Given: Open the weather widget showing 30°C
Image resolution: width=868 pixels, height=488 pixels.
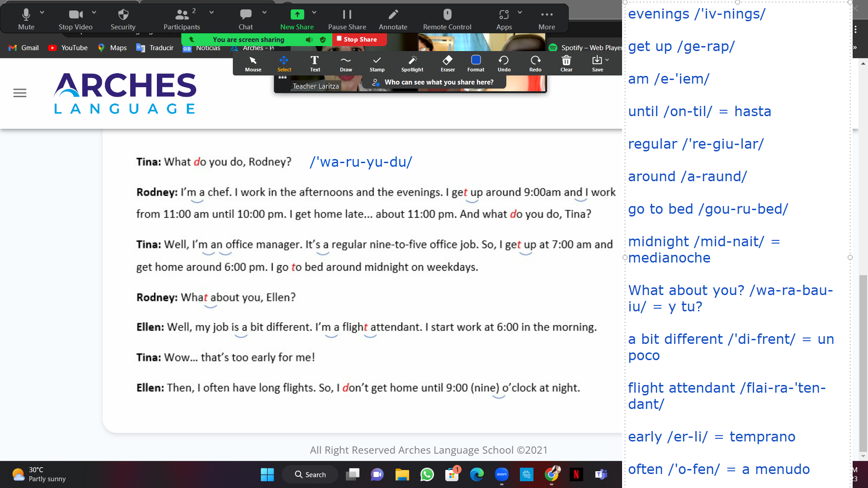Looking at the screenshot, I should (39, 474).
